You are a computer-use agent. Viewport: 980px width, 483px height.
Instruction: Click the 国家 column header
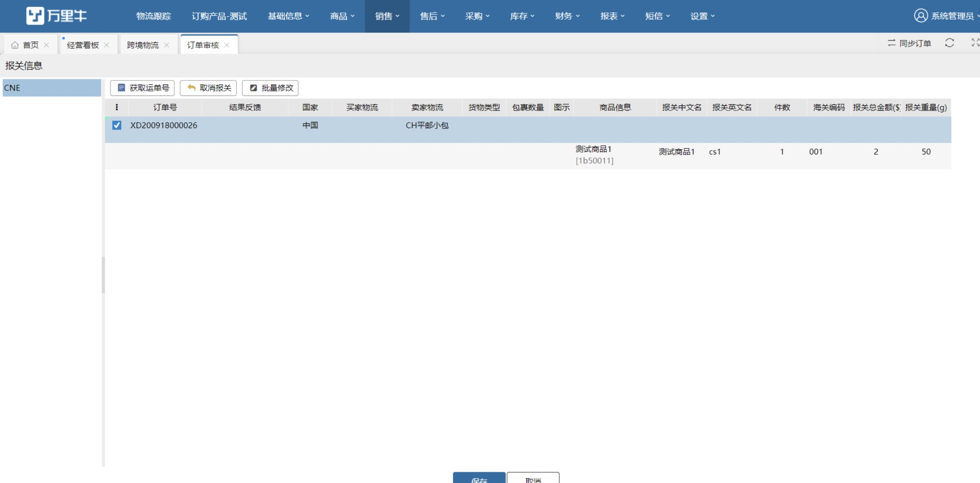point(310,108)
